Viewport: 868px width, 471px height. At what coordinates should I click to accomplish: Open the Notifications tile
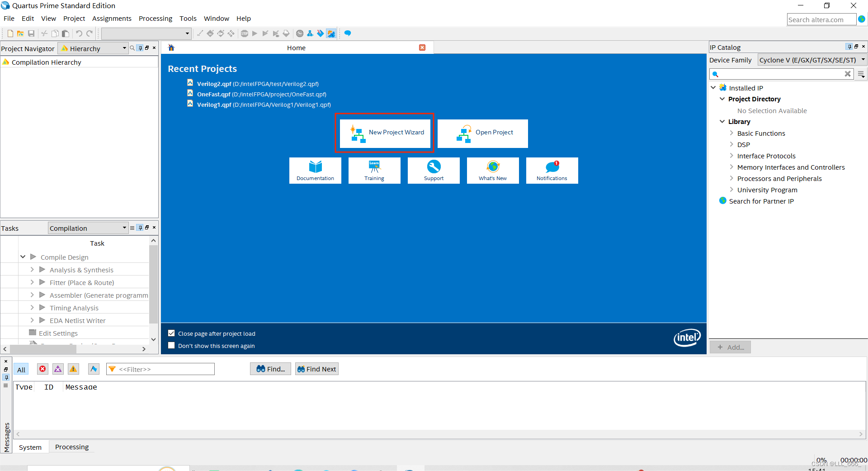coord(552,171)
